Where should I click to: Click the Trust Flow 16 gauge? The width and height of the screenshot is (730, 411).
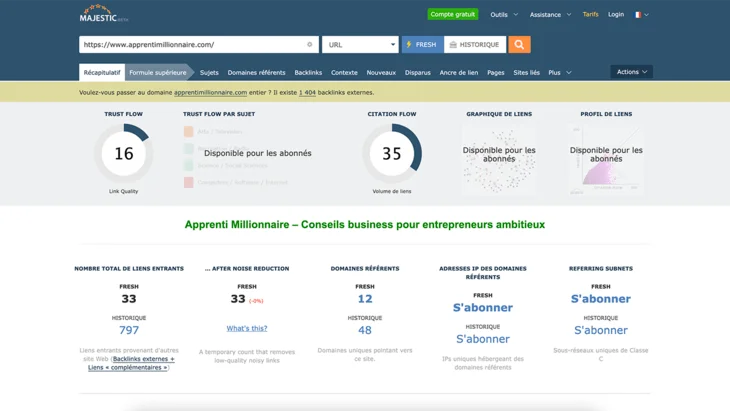(124, 153)
